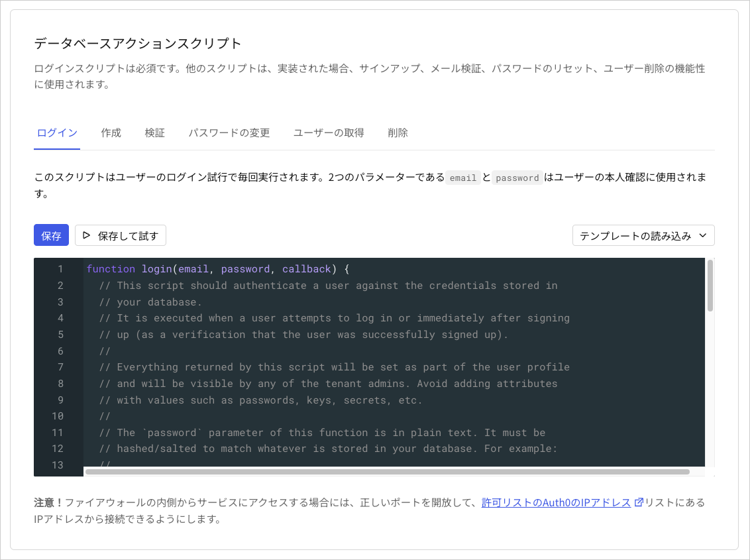Click the 保存して試す button
750x560 pixels.
pos(121,235)
